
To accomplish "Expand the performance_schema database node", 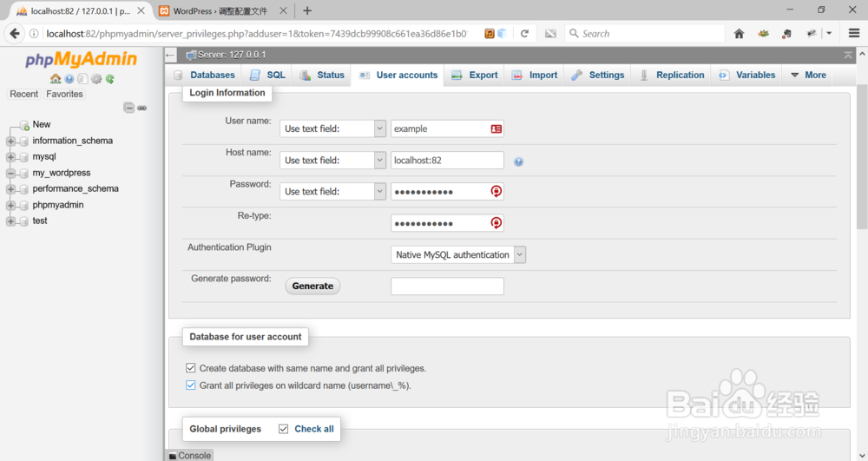I will (10, 189).
